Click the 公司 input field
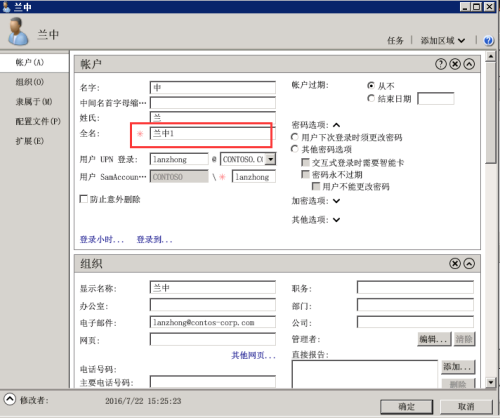The height and width of the screenshot is (418, 500). click(415, 322)
